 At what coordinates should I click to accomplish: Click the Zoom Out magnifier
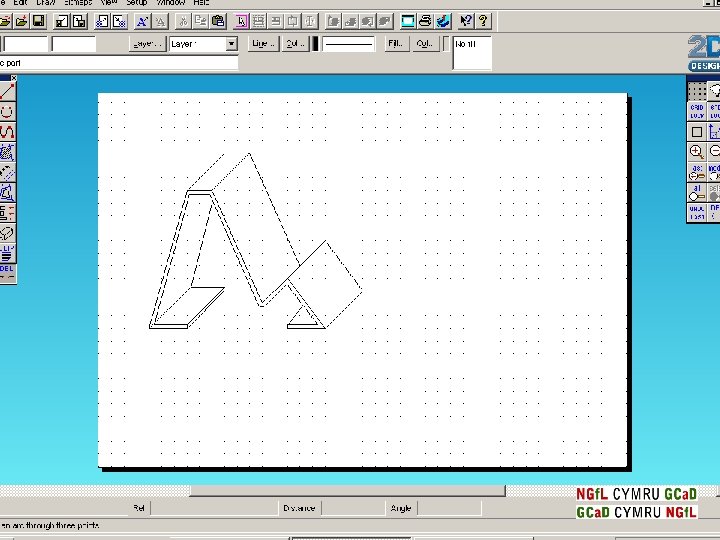point(714,152)
